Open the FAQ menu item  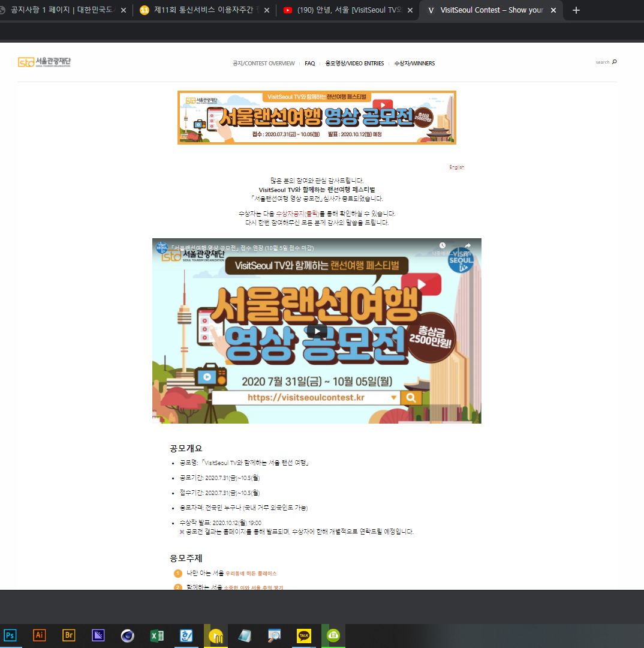click(x=309, y=64)
